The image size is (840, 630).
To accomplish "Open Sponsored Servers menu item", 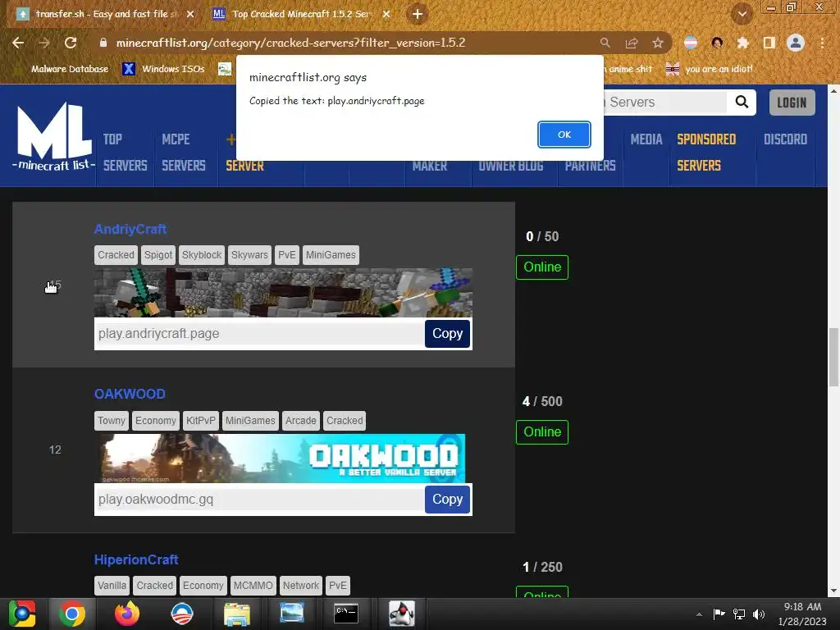I will tap(706, 152).
